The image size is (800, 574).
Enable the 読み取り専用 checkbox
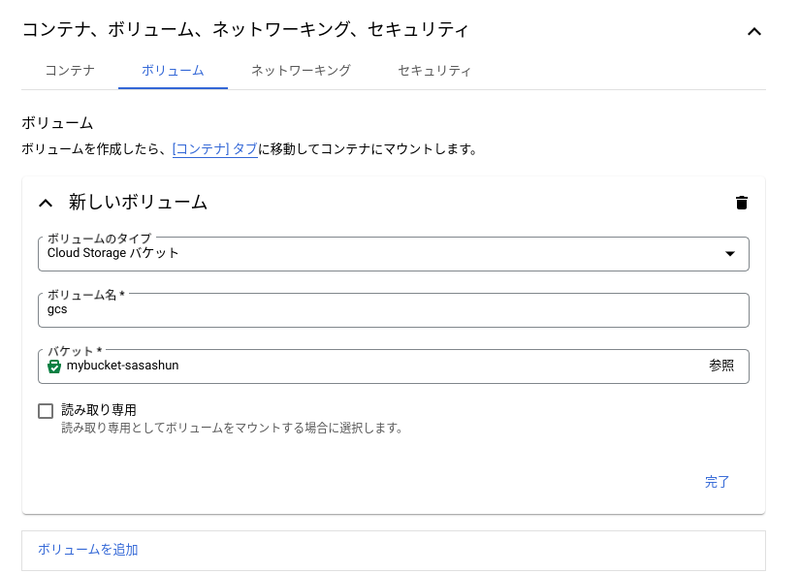coord(46,411)
